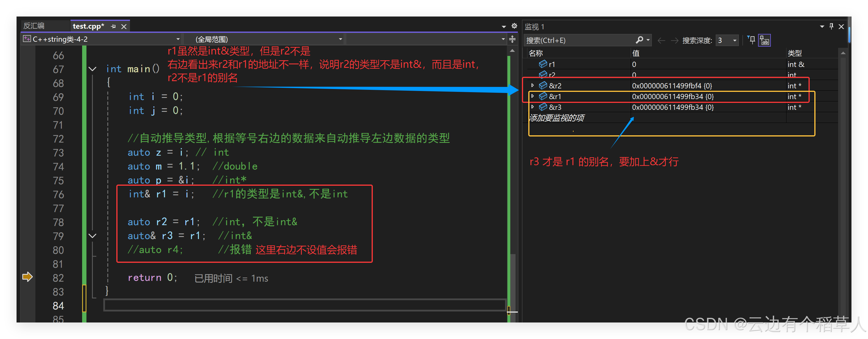
Task: Click the yellow current statement arrow at line 82
Action: [x=27, y=277]
